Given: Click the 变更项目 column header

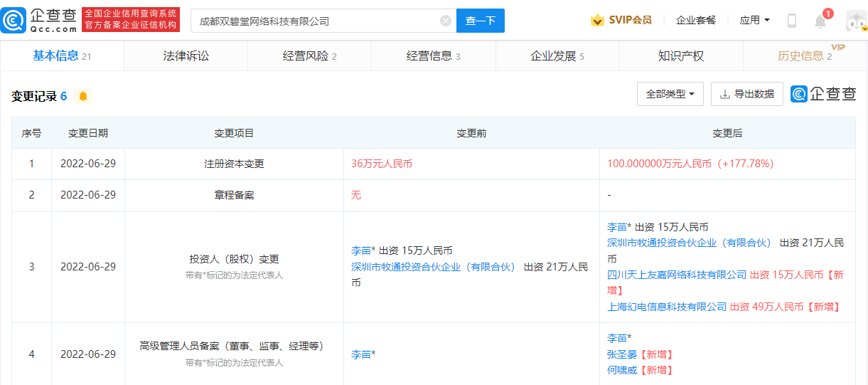Looking at the screenshot, I should (x=234, y=133).
